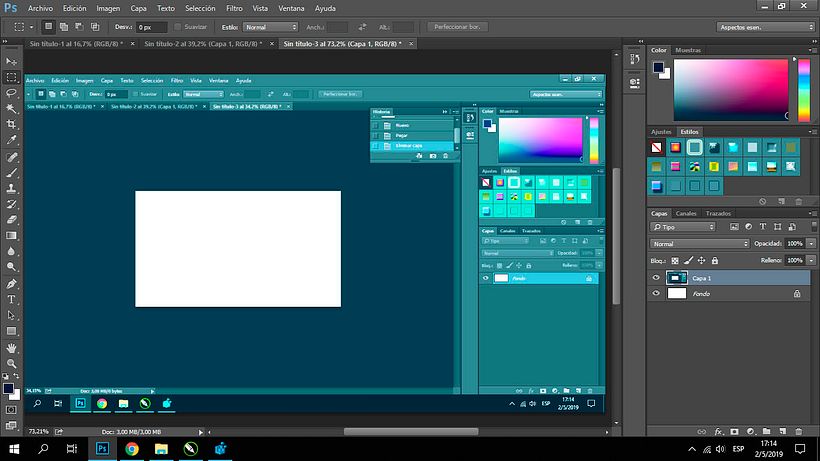
Task: Click the swap foreground/background colors icon
Action: click(x=16, y=376)
